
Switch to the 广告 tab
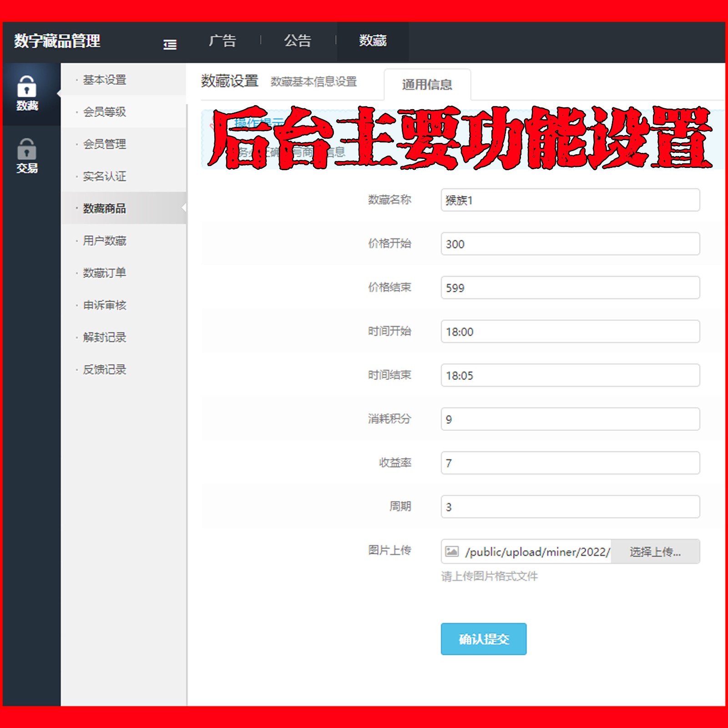coord(224,41)
